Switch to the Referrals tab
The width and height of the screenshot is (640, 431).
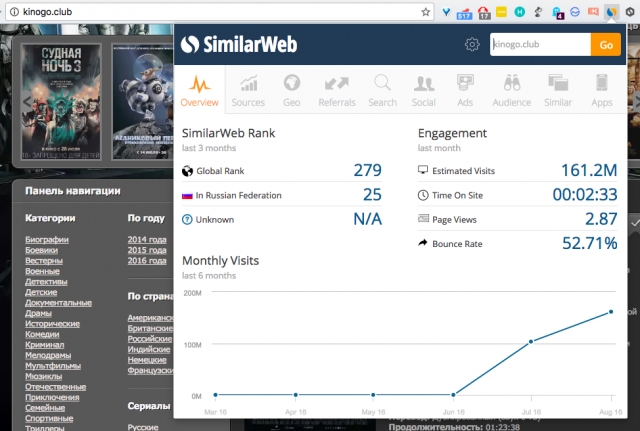click(x=337, y=90)
